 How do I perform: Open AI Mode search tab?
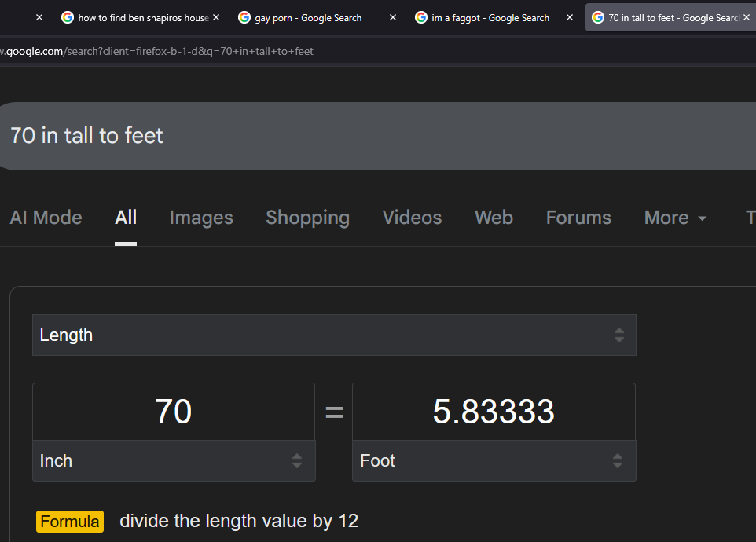[x=46, y=218]
